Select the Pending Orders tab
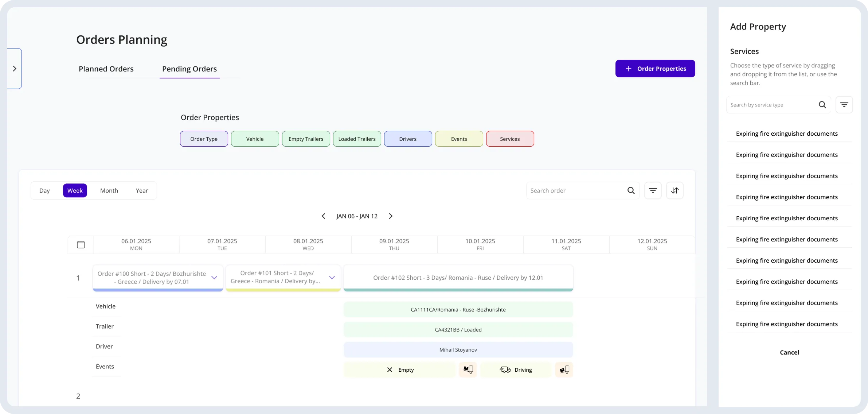The height and width of the screenshot is (414, 868). click(189, 69)
